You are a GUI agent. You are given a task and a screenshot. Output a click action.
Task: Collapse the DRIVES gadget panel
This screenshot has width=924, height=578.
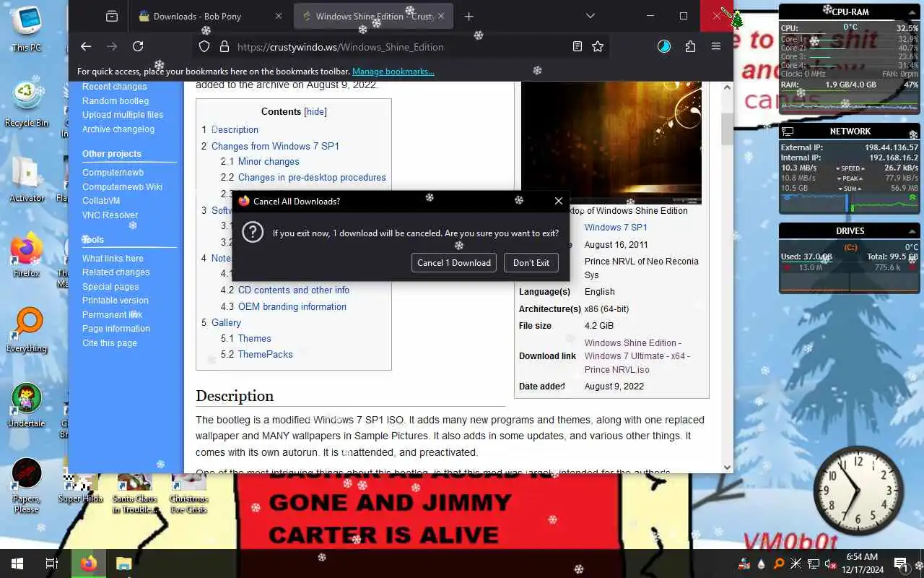[x=913, y=231]
